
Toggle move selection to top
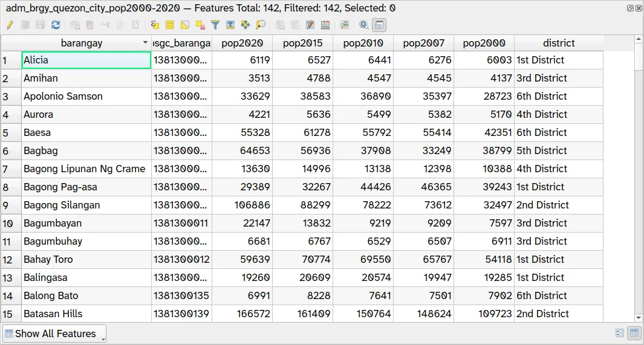pyautogui.click(x=230, y=25)
